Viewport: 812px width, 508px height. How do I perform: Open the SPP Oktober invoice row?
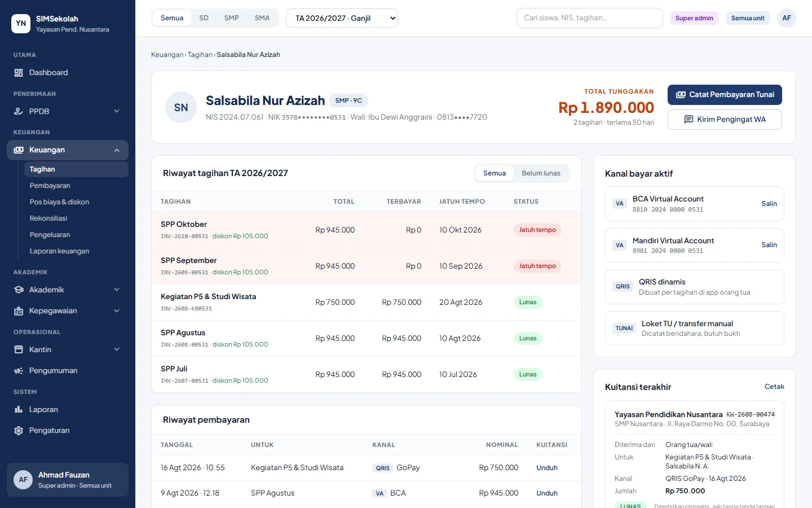[x=367, y=230]
